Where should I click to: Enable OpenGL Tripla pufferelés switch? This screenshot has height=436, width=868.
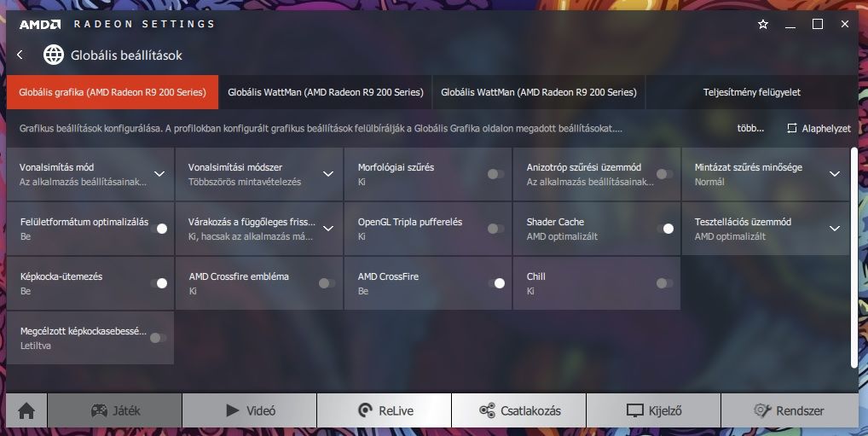click(495, 229)
